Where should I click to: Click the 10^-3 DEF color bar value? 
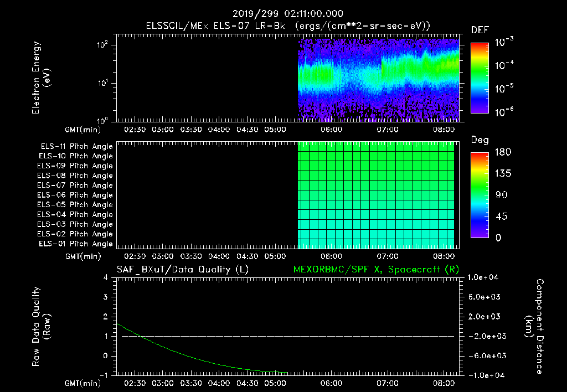(504, 42)
